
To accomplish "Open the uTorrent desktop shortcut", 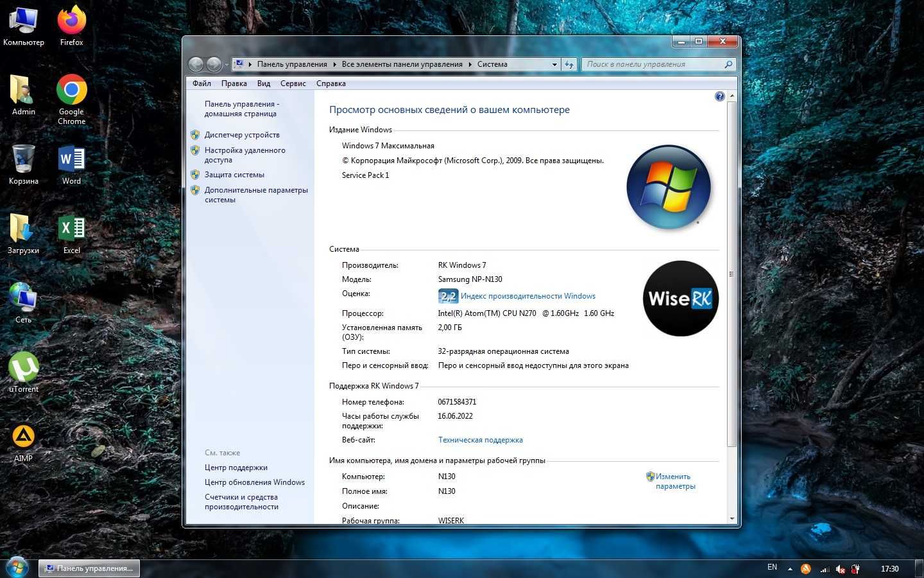I will [x=24, y=373].
